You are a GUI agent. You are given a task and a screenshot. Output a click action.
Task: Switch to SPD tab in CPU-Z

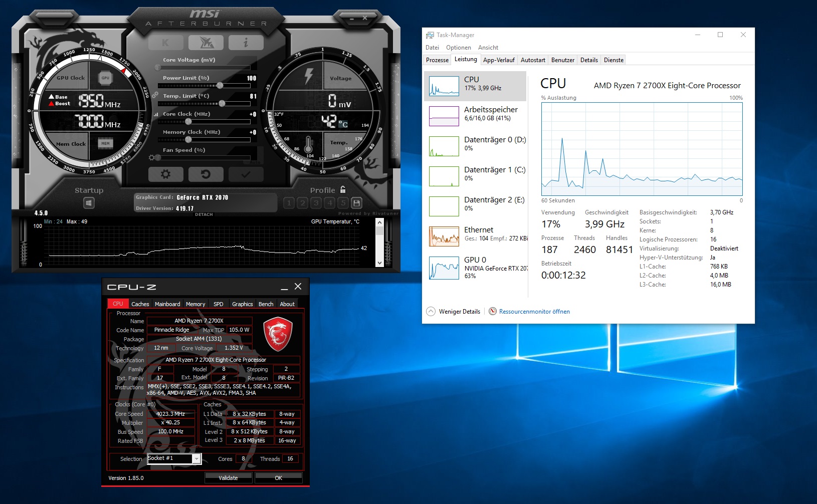click(219, 304)
